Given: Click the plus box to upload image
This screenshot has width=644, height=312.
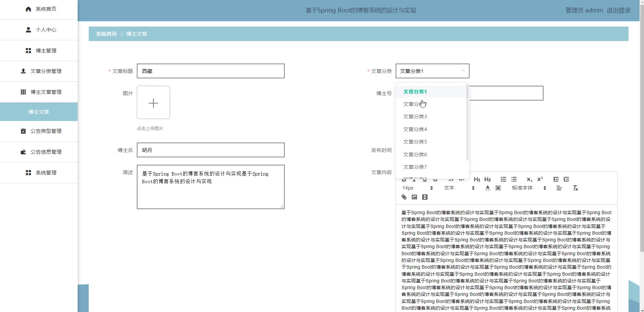Looking at the screenshot, I should pos(153,103).
